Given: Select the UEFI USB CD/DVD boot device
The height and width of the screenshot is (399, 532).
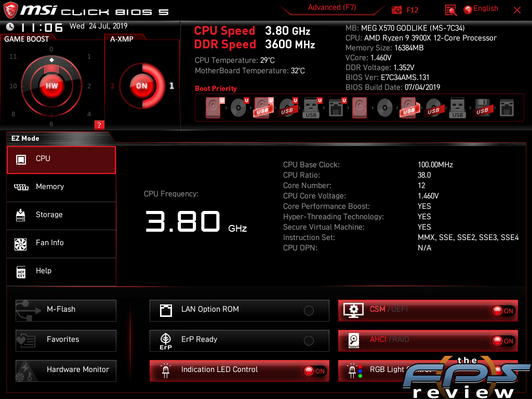Looking at the screenshot, I should 288,108.
